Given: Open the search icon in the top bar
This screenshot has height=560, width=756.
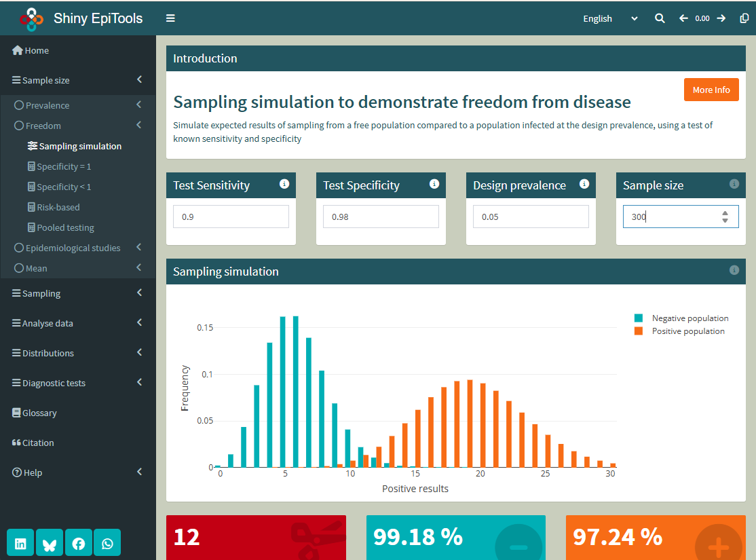Looking at the screenshot, I should (x=659, y=18).
